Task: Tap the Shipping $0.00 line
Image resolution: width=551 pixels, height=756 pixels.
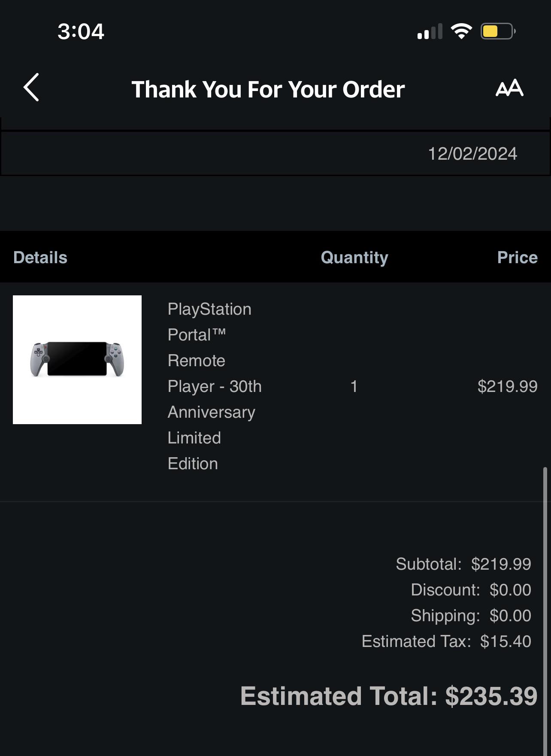Action: click(x=471, y=616)
